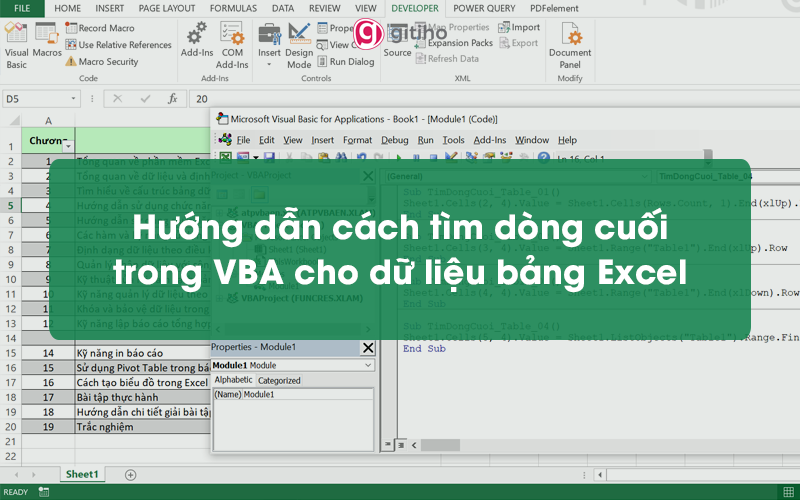
Task: Switch to the FORMULAS ribbon tab
Action: (233, 8)
